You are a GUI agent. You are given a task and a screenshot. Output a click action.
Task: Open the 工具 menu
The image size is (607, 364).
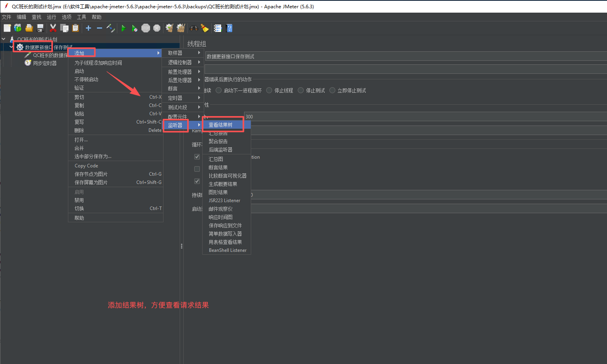[81, 17]
